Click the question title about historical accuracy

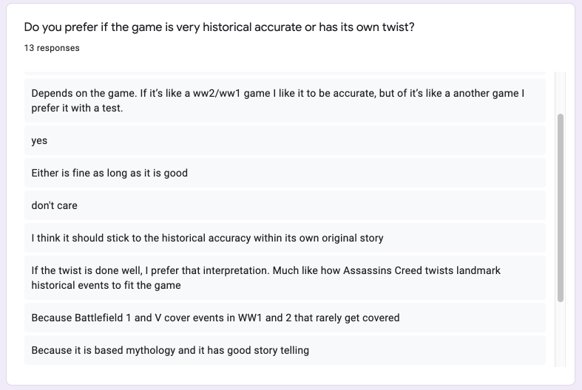[x=219, y=27]
